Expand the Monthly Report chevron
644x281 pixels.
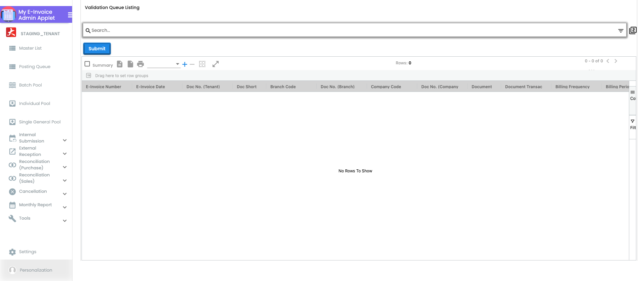pyautogui.click(x=65, y=207)
